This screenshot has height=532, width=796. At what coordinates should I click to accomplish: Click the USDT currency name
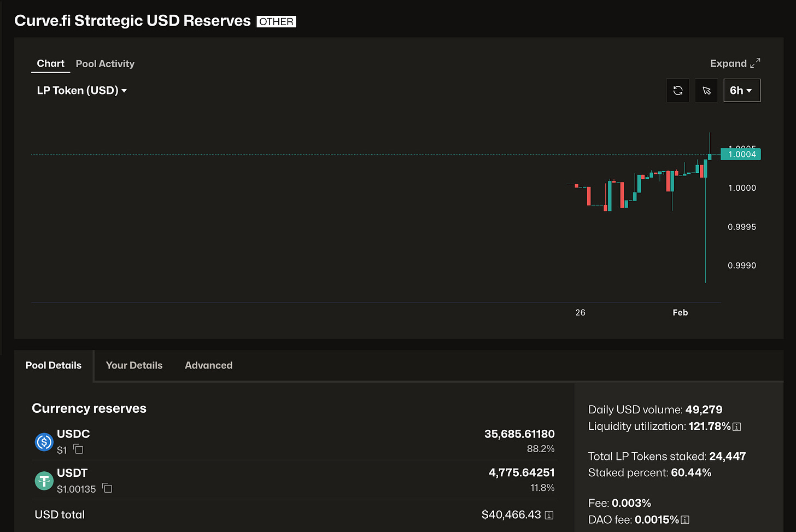tap(72, 472)
